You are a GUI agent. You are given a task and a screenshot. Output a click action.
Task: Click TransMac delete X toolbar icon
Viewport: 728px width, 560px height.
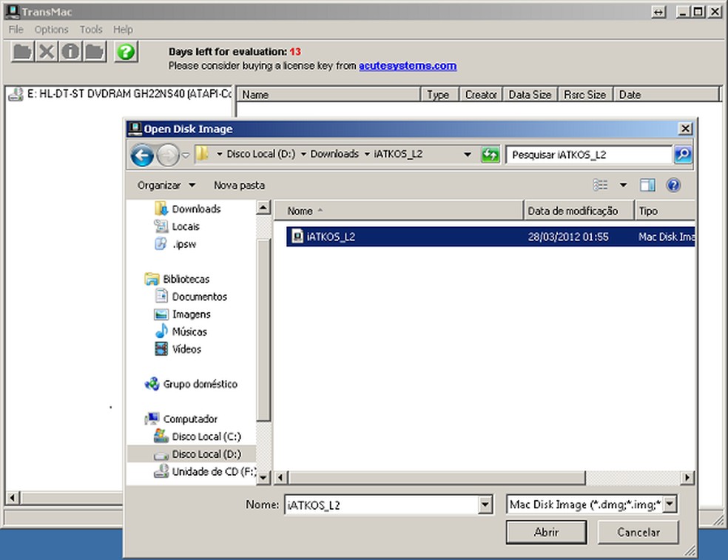(x=47, y=52)
